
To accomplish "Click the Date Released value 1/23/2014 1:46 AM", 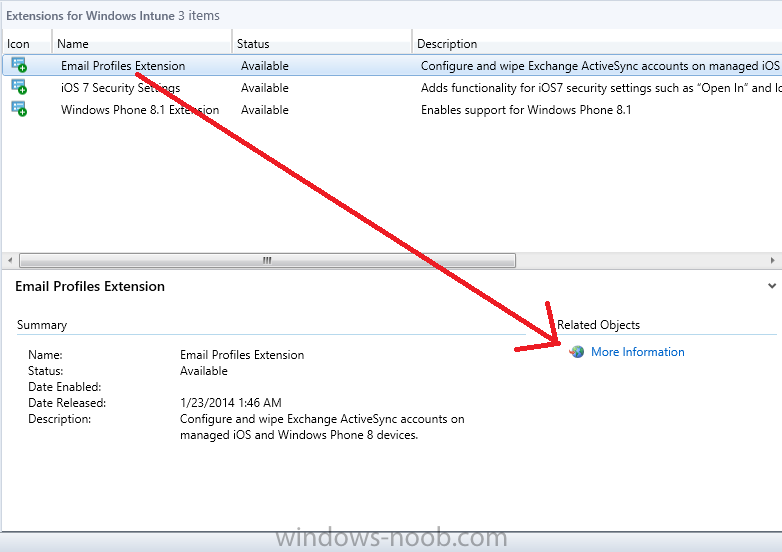I will point(230,402).
